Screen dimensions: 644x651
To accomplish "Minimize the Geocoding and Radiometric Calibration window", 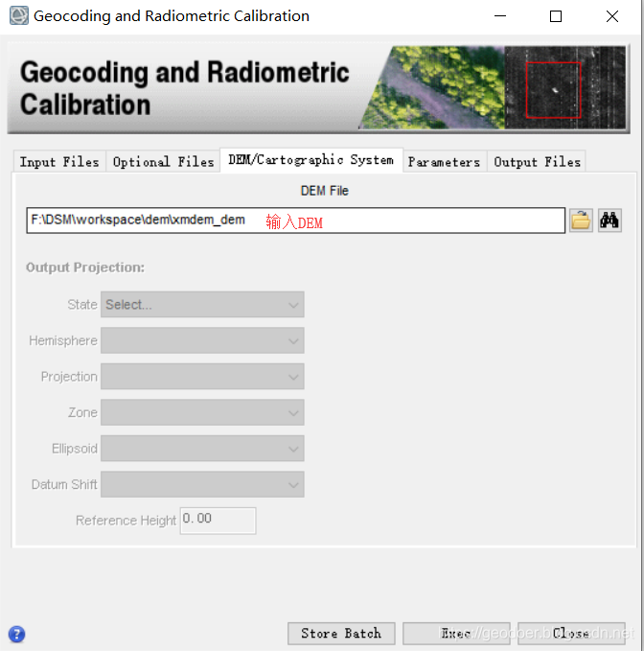I will point(500,16).
